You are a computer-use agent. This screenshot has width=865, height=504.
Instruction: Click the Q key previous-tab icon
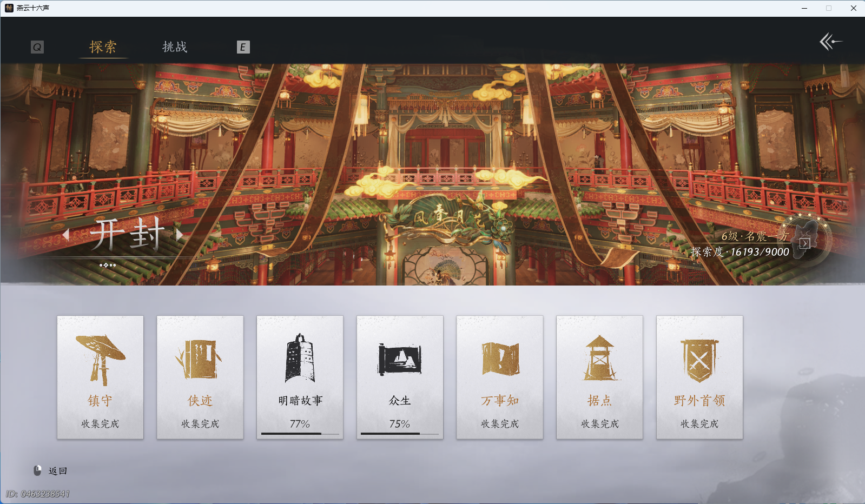(x=37, y=47)
